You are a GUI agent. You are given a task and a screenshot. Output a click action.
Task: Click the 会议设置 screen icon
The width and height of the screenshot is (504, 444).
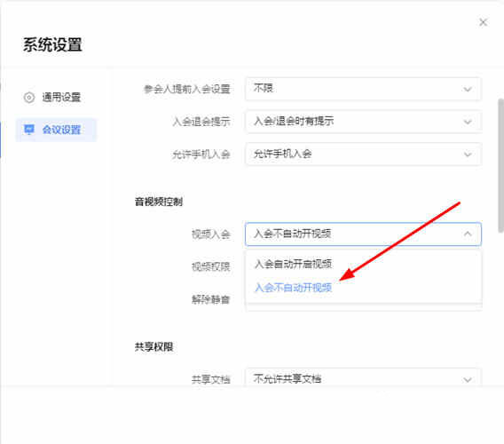pyautogui.click(x=29, y=130)
